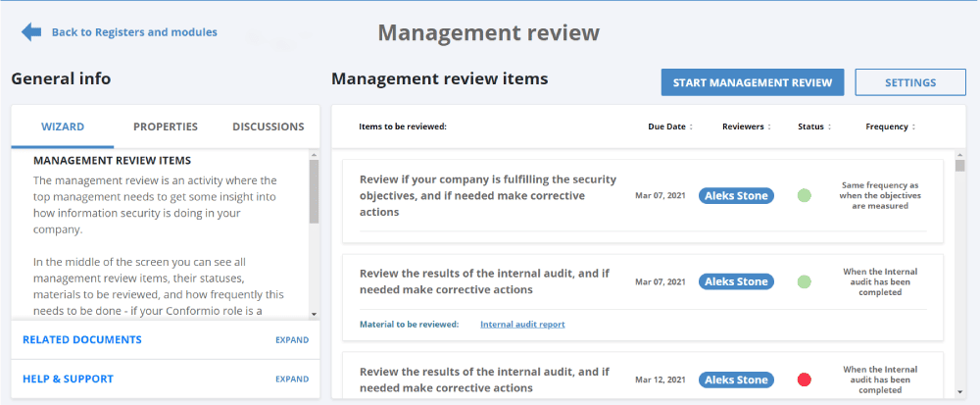Image resolution: width=980 pixels, height=405 pixels.
Task: Expand the Related Documents section
Action: click(292, 340)
